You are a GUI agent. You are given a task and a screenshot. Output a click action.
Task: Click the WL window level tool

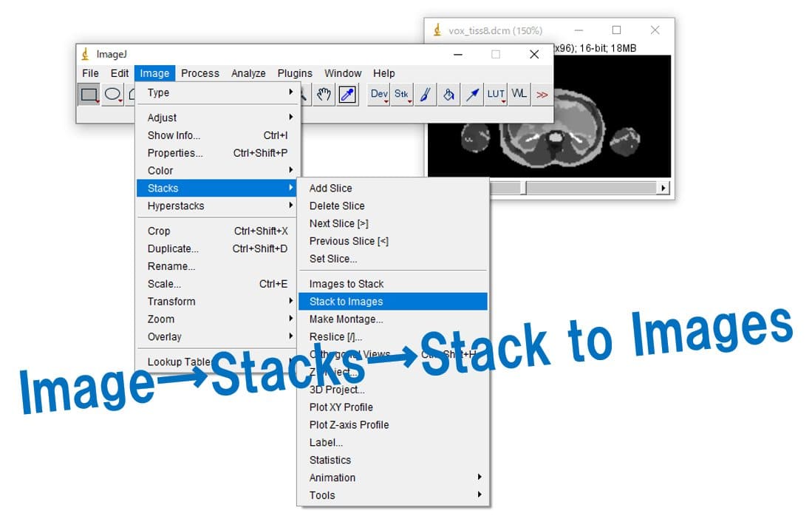(x=519, y=95)
